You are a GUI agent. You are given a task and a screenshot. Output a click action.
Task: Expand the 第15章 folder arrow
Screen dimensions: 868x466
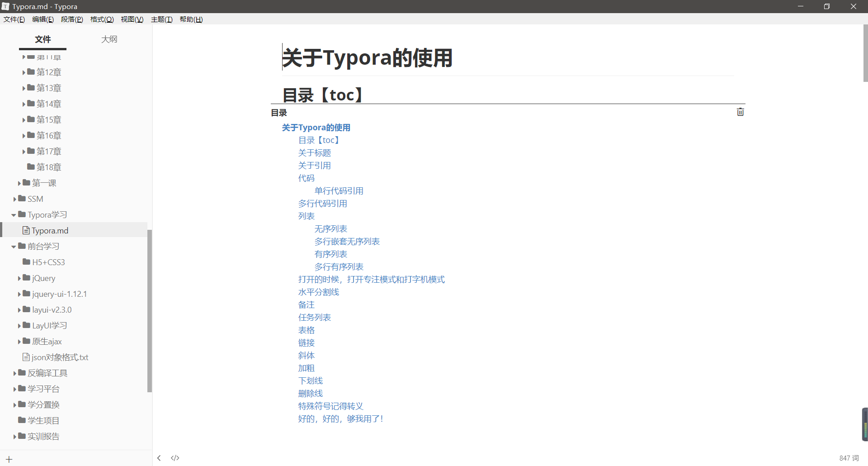[x=24, y=120]
